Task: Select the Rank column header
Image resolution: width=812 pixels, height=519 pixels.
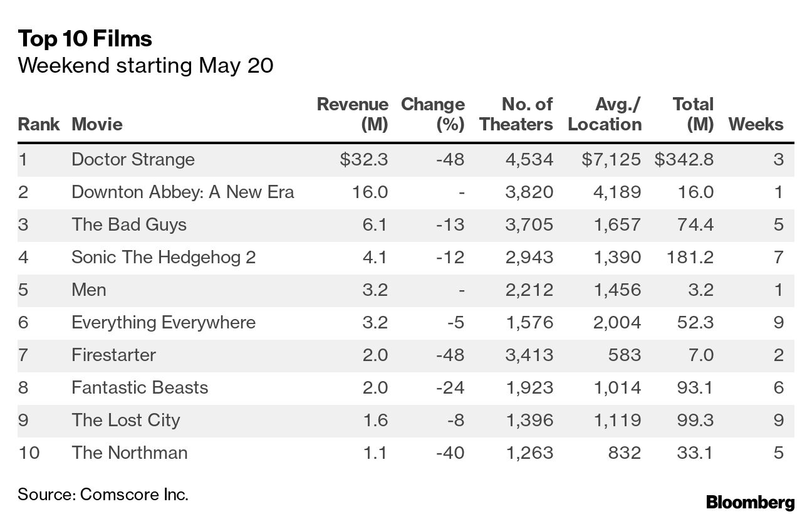Action: [38, 124]
